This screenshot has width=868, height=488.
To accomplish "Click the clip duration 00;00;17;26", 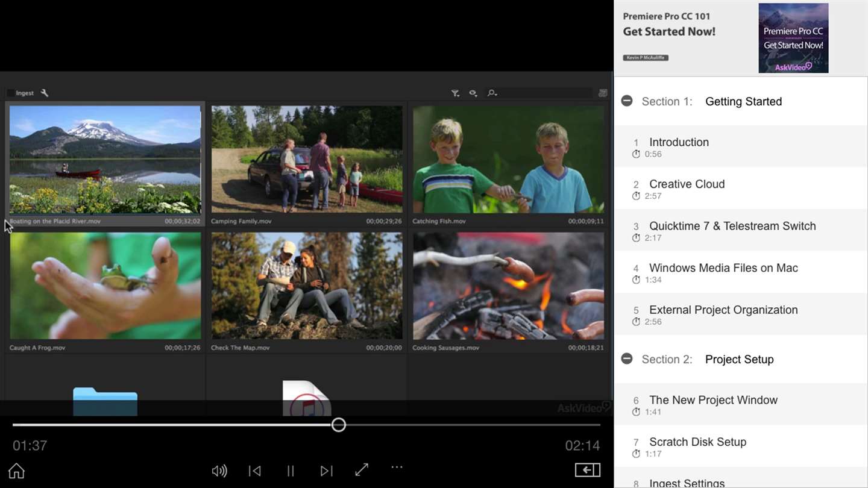I will 183,348.
